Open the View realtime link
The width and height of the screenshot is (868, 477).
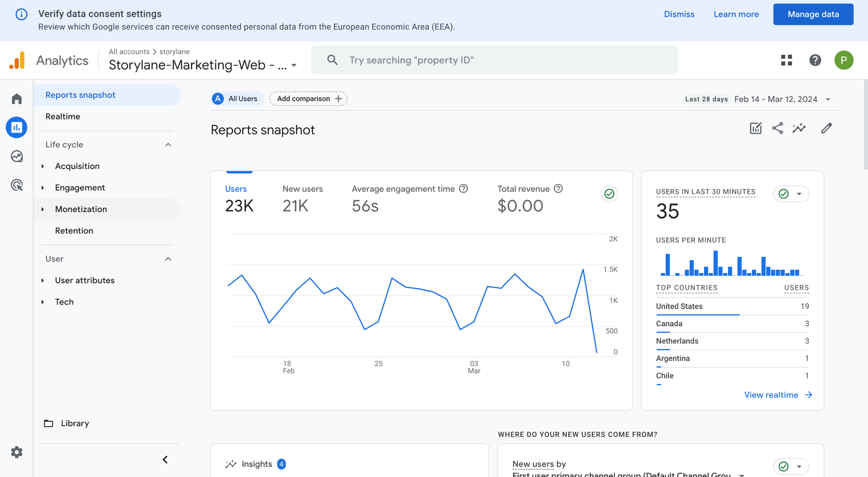(778, 395)
